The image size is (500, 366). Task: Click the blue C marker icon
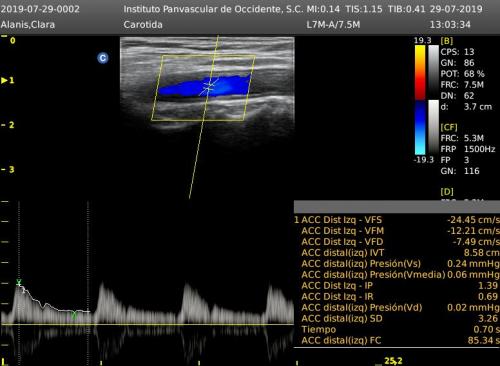pyautogui.click(x=103, y=58)
